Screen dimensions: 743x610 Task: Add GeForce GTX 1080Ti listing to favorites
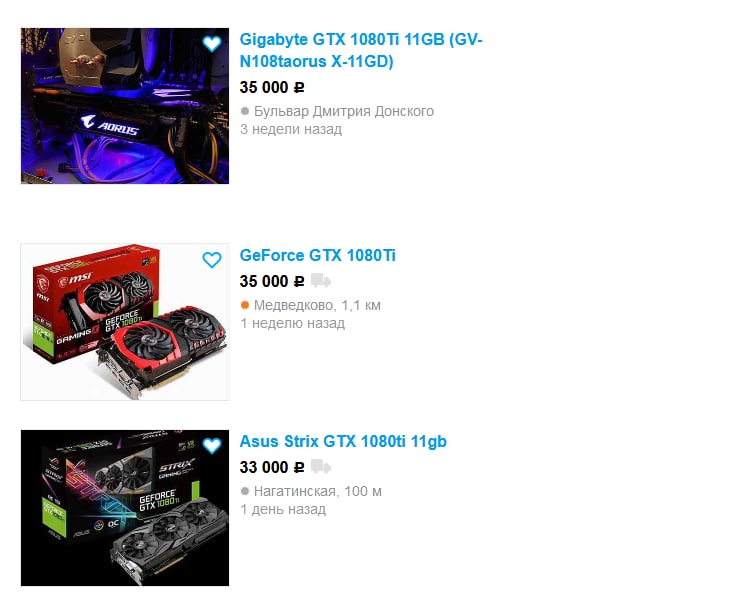tap(211, 260)
